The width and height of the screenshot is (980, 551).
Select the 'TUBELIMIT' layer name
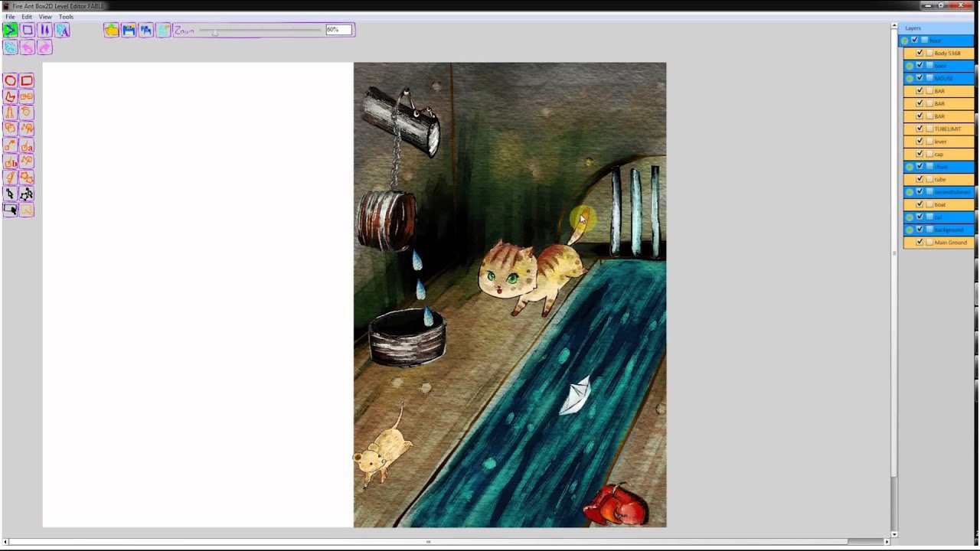click(x=947, y=129)
